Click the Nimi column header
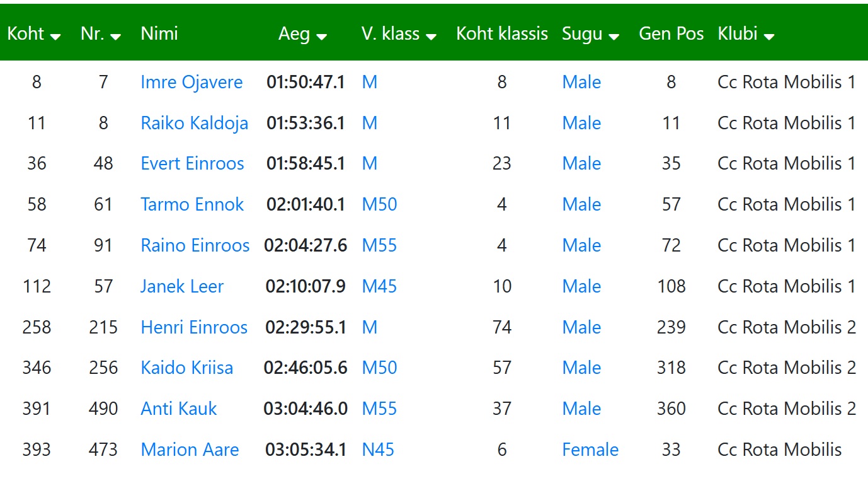The height and width of the screenshot is (488, 868). click(x=159, y=33)
